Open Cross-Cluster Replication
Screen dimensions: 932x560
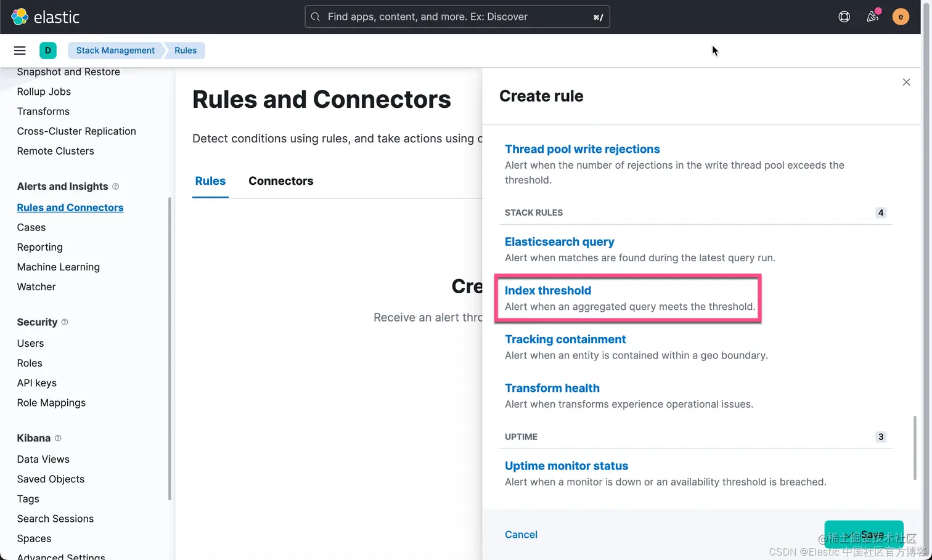(76, 131)
